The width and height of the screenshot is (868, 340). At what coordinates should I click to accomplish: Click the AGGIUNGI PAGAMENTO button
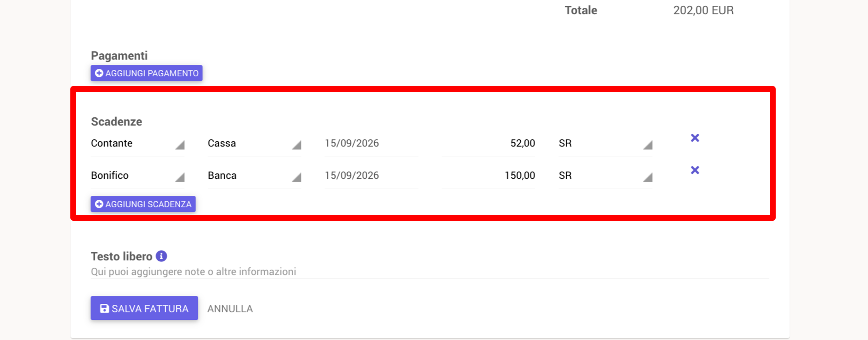pyautogui.click(x=147, y=73)
